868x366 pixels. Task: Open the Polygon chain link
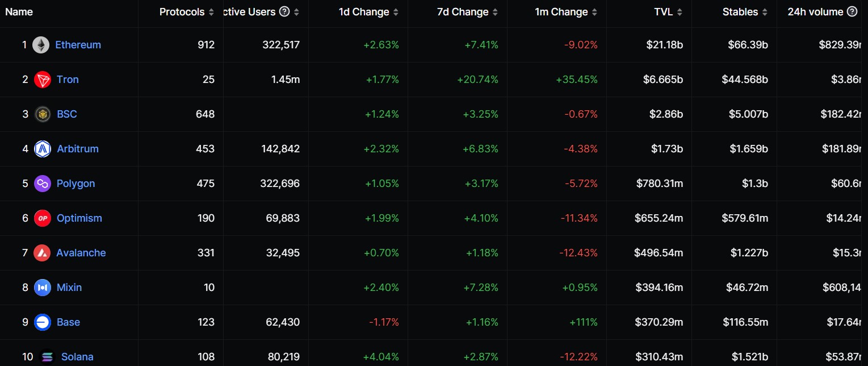click(76, 183)
